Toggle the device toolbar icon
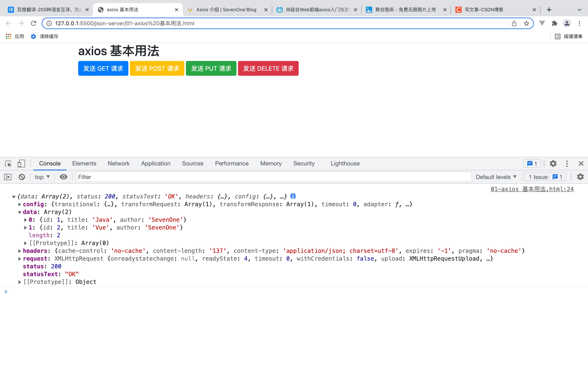Image resolution: width=588 pixels, height=367 pixels. 21,163
